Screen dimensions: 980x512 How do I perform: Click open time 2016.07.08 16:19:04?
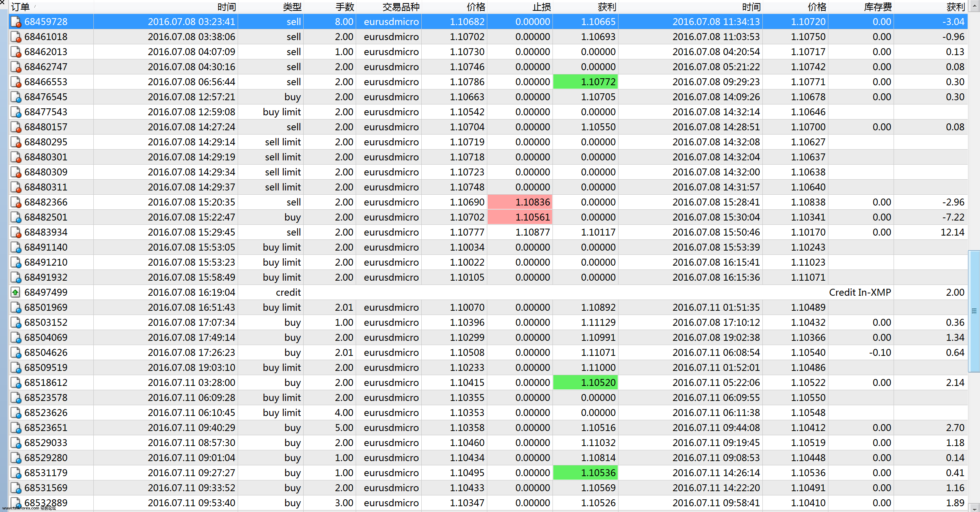(191, 293)
